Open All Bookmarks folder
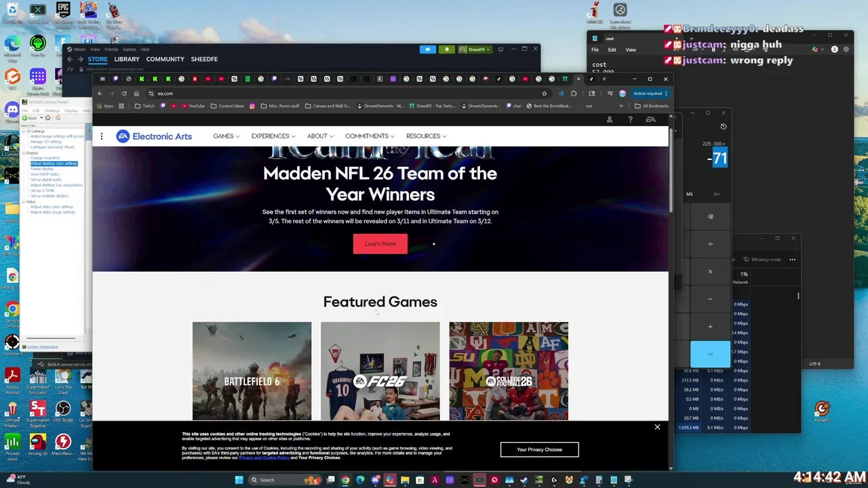 point(652,106)
